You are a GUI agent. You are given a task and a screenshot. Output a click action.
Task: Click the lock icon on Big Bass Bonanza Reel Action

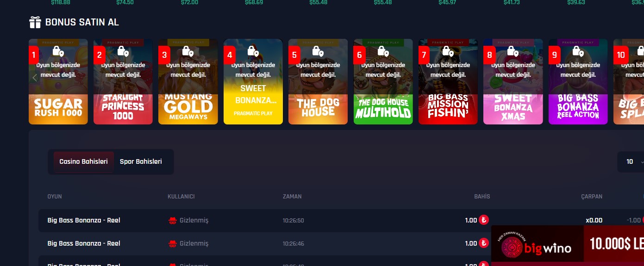click(577, 51)
